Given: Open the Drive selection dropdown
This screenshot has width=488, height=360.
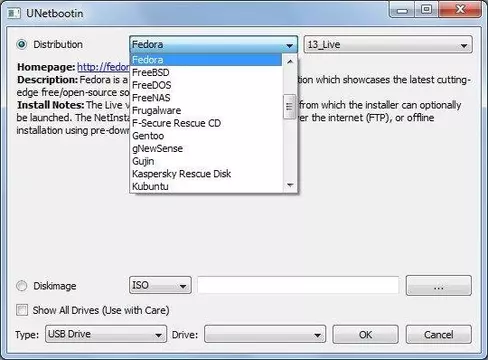Looking at the screenshot, I should pos(265,334).
